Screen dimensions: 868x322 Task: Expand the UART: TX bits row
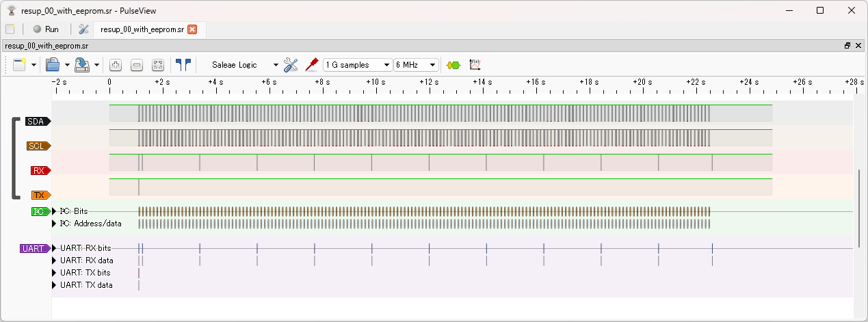click(55, 273)
